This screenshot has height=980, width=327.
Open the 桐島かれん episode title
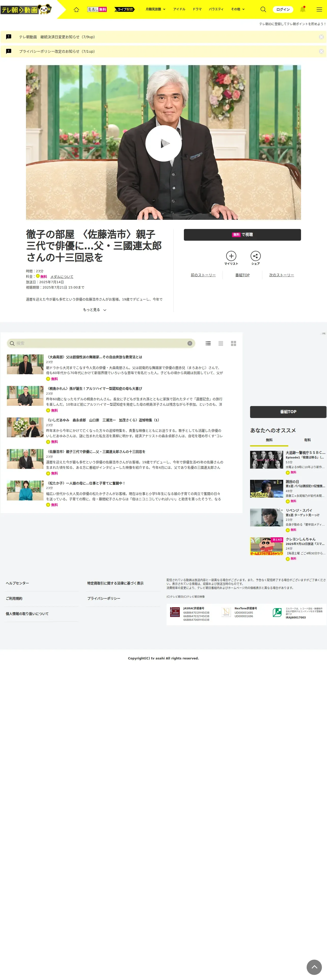point(94,389)
